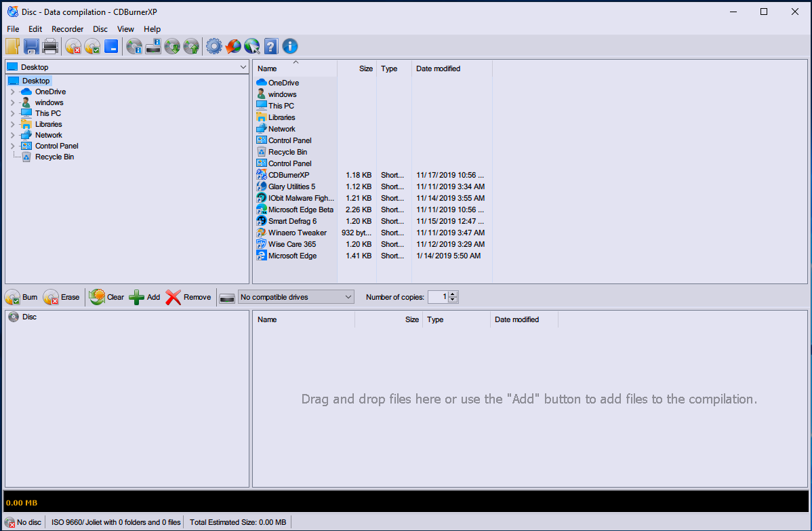Screen dimensions: 812x531
Task: Click the open folder toolbar icon
Action: [12, 47]
